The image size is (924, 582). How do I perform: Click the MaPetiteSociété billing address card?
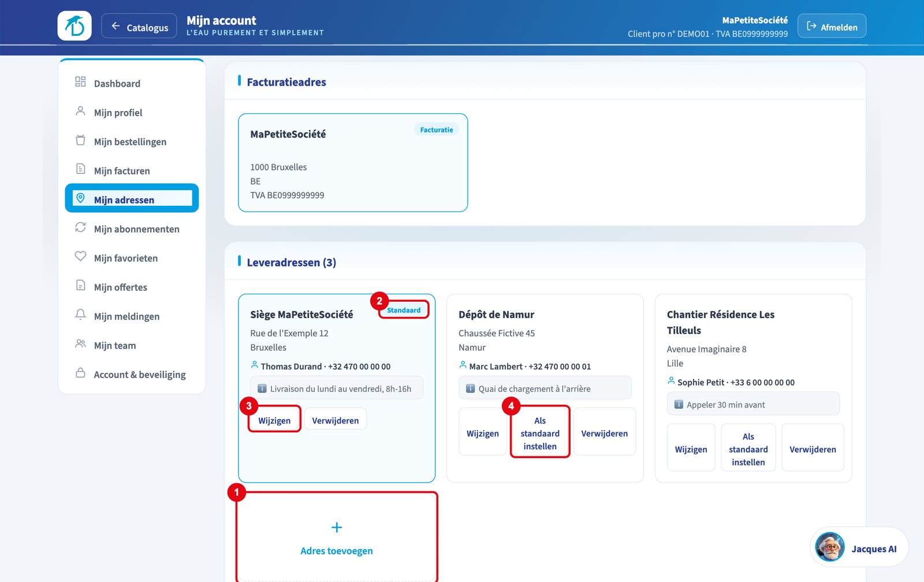pyautogui.click(x=353, y=162)
